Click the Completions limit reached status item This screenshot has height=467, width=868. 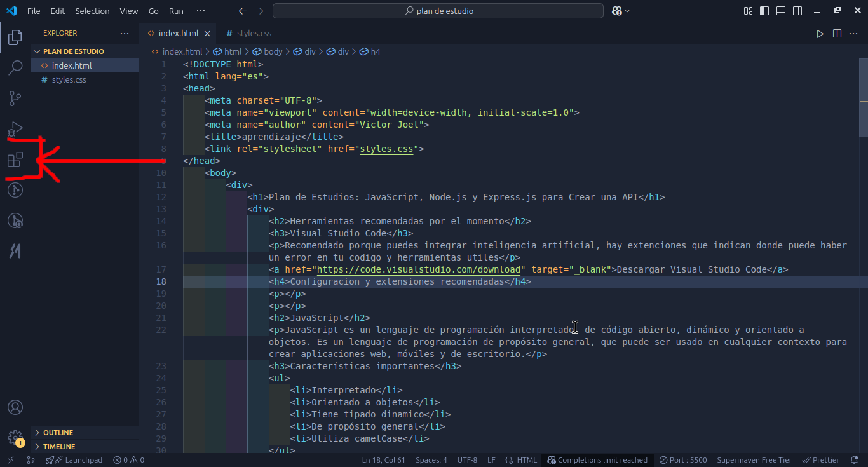pyautogui.click(x=597, y=460)
